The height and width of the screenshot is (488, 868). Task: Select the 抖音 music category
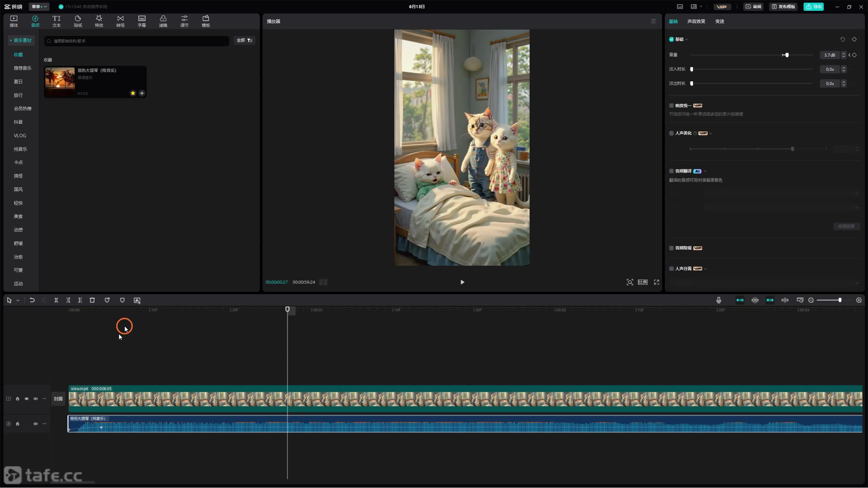(x=18, y=122)
